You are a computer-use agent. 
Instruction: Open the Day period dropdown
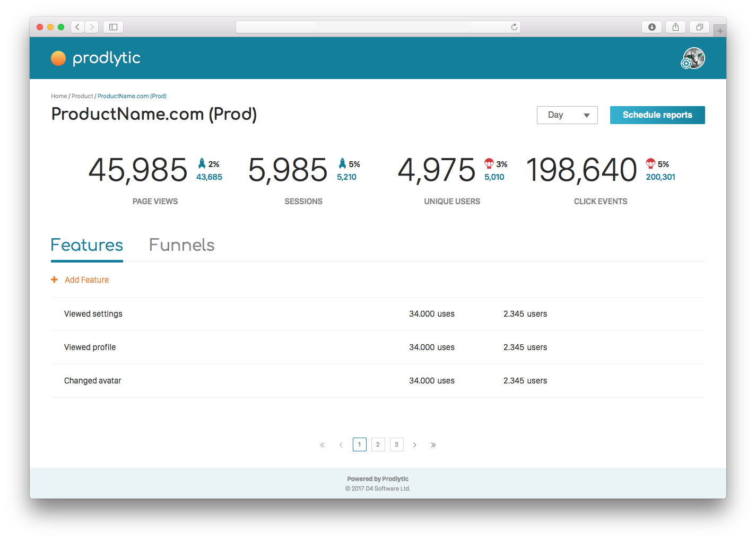[x=567, y=115]
